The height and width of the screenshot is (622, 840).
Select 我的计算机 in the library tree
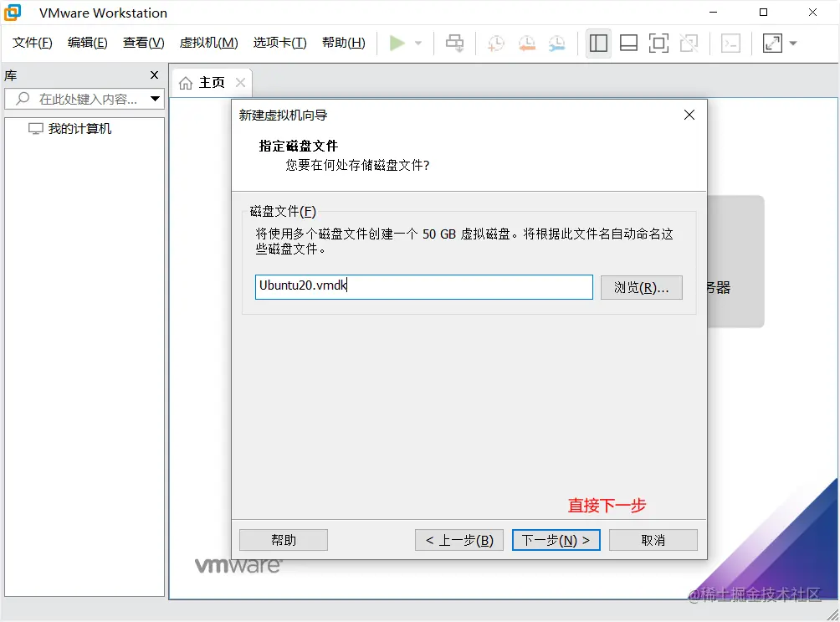79,129
